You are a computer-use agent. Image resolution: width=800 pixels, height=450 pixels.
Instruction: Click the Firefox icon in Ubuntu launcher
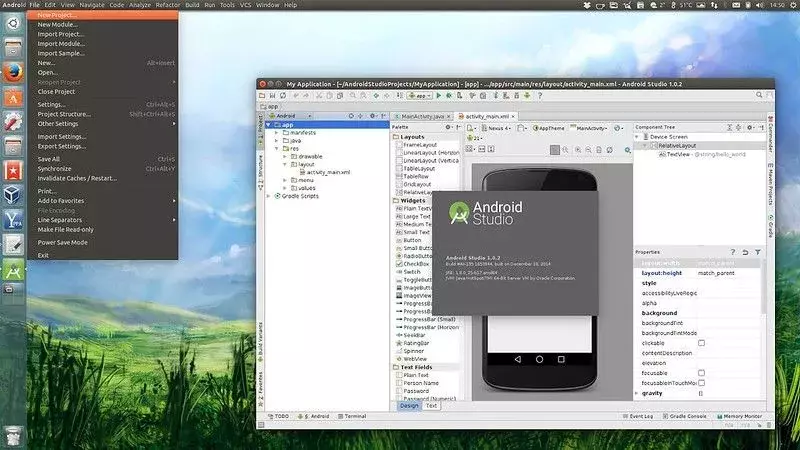point(13,72)
